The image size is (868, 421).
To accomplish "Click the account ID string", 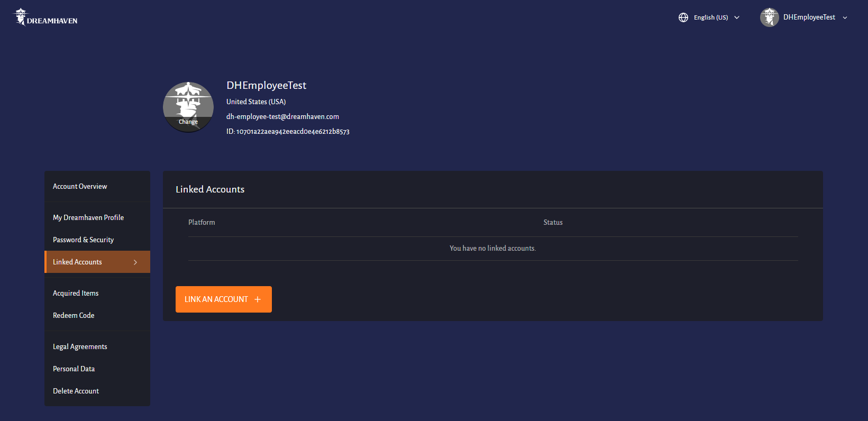I will [288, 131].
